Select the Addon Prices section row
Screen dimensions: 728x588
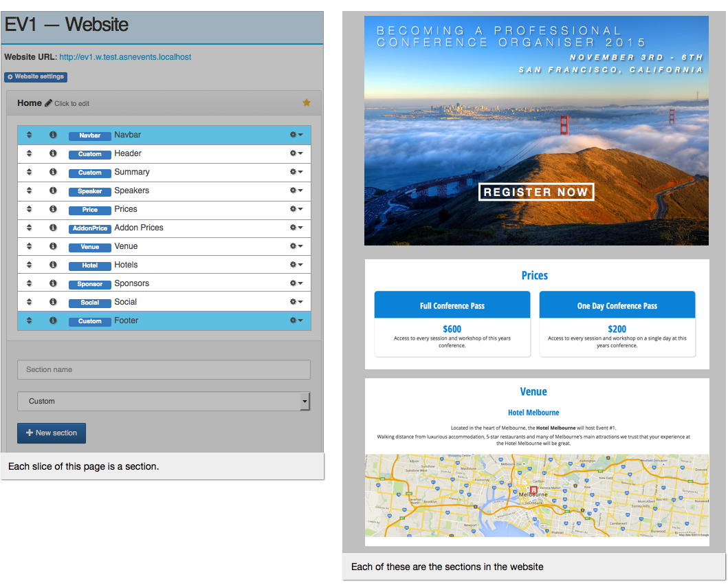tap(164, 228)
